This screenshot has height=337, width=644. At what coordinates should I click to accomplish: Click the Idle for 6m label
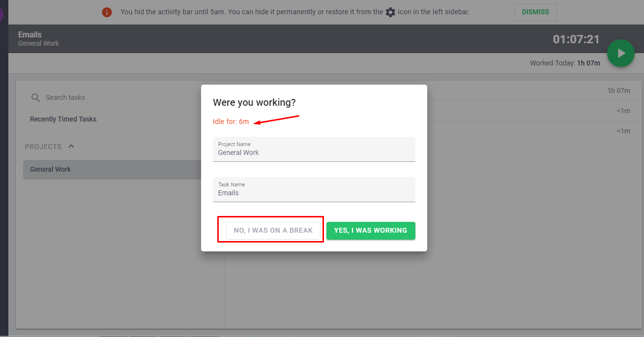pos(231,122)
